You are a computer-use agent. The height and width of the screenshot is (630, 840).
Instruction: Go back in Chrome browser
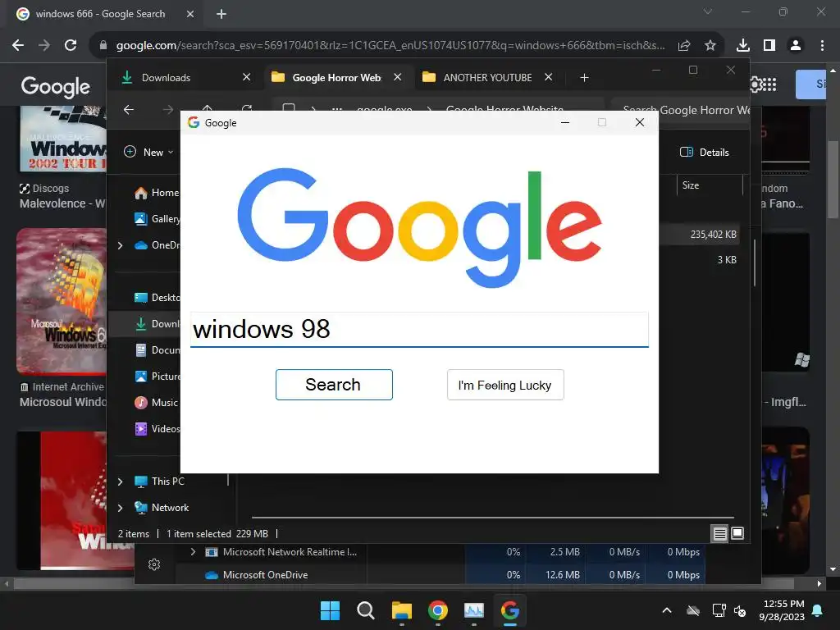pos(18,46)
